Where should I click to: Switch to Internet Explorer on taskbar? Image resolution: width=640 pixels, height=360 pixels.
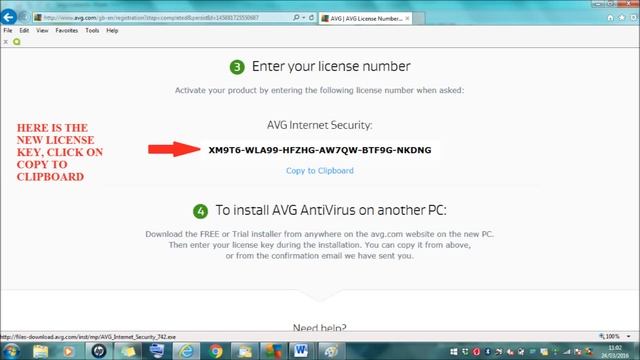(x=187, y=351)
